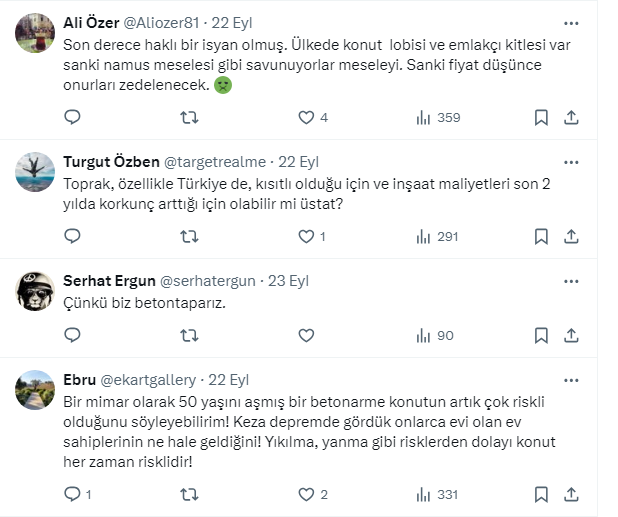Bookmark Ali Özer's tweet
618x517 pixels.
click(x=541, y=117)
